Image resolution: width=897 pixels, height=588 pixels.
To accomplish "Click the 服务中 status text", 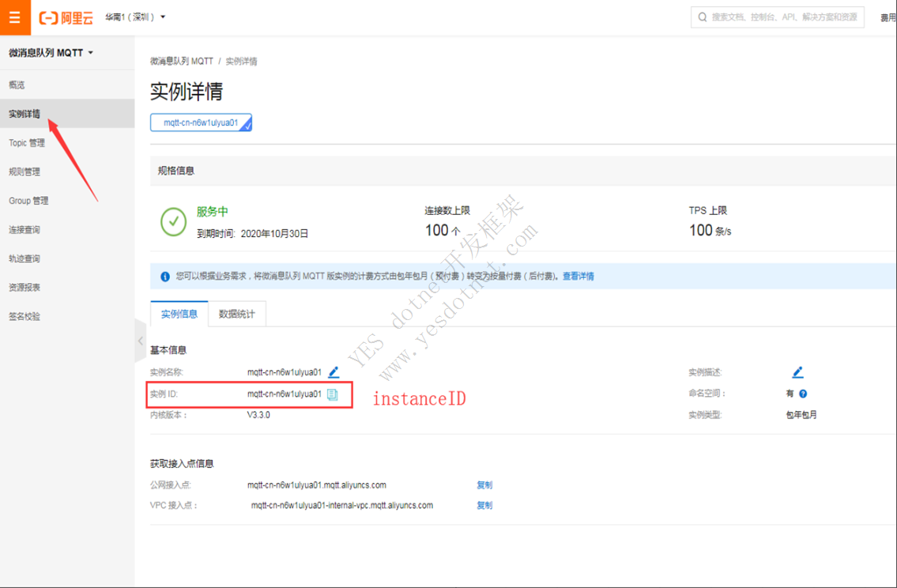I will pos(213,212).
